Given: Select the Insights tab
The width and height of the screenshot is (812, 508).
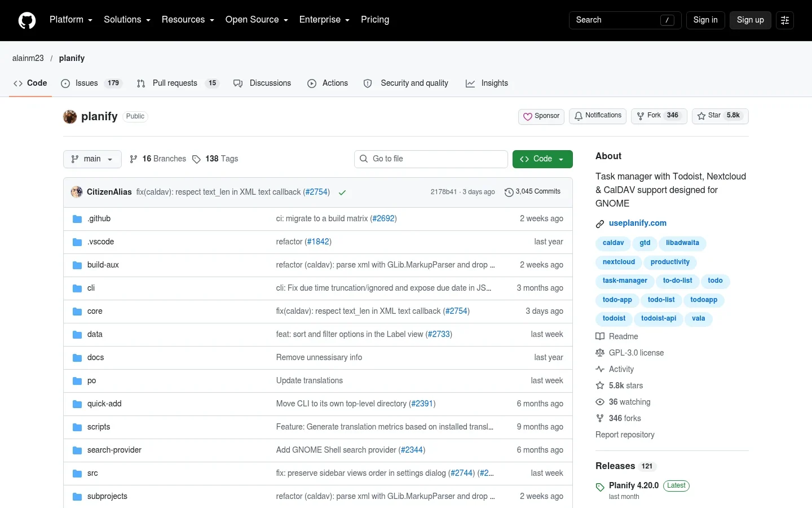Looking at the screenshot, I should [487, 83].
